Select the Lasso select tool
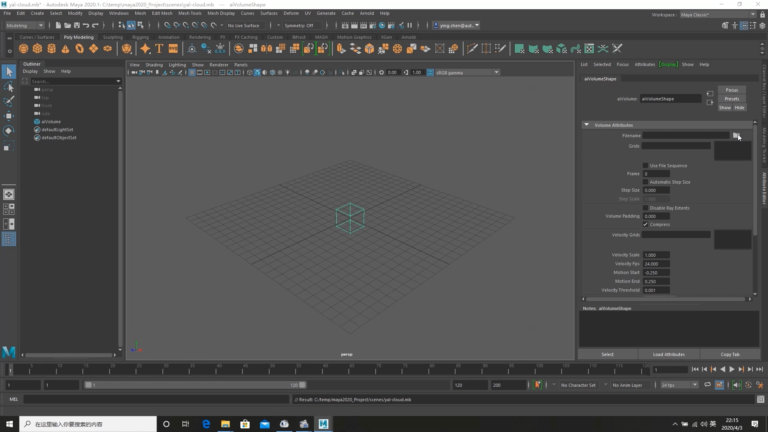Screen dimensions: 768x432 pyautogui.click(x=8, y=87)
